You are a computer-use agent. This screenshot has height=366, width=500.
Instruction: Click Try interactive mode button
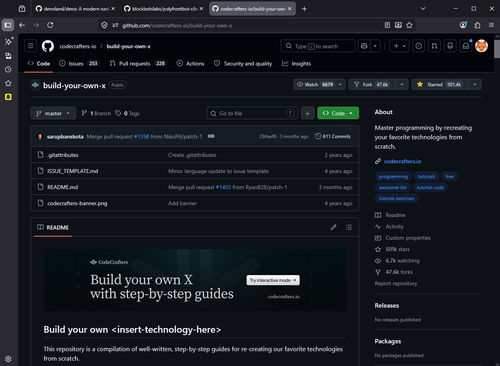(273, 280)
